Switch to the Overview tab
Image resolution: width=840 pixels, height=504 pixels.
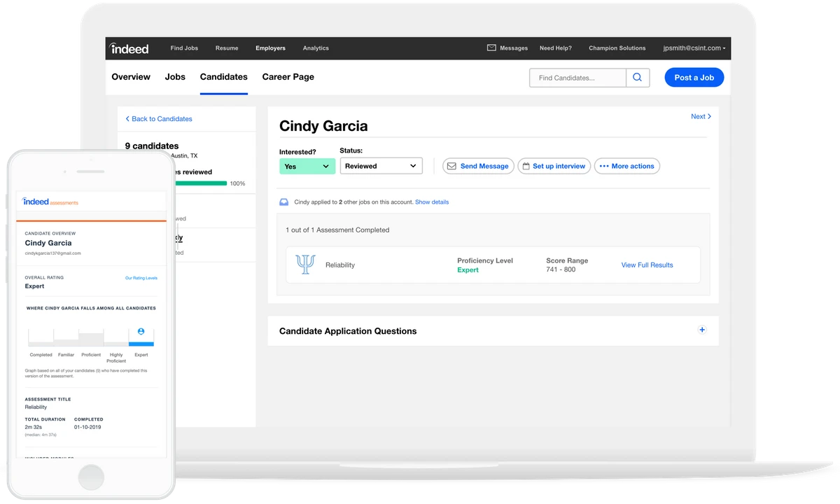131,77
